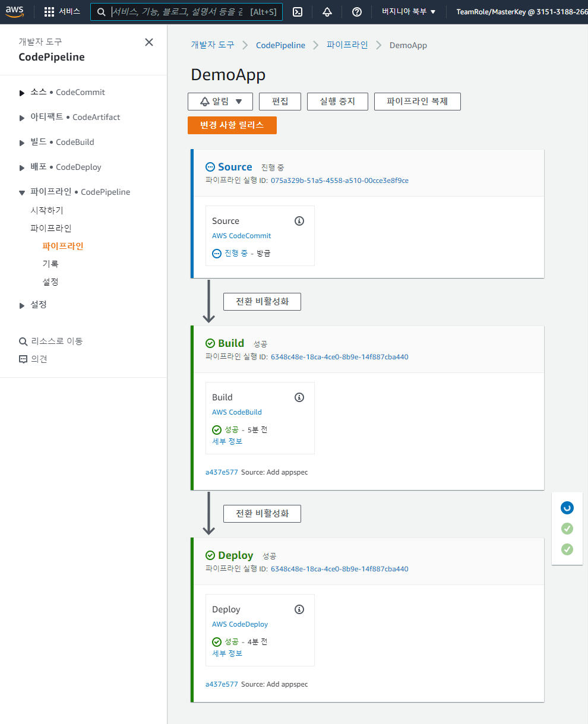Select 파이프라인 parent item in sidebar

[x=51, y=228]
